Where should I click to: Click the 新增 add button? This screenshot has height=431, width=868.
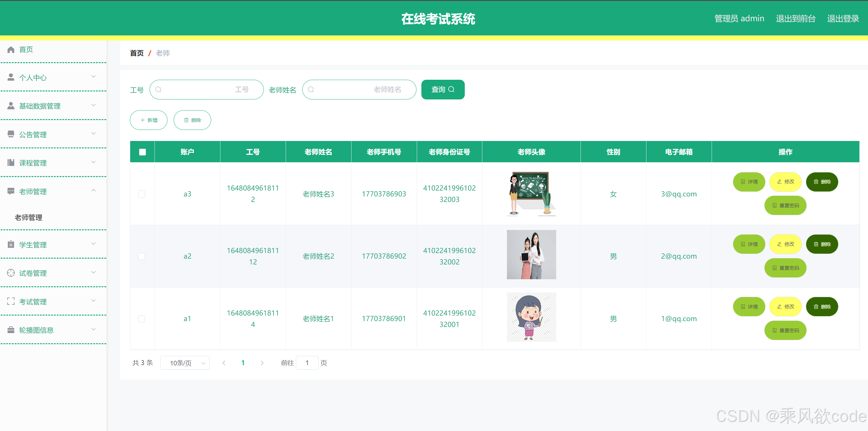149,120
